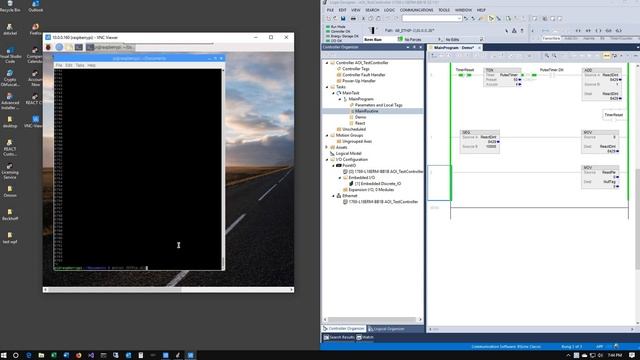Collapse the Motion Groups tree node

(x=327, y=135)
